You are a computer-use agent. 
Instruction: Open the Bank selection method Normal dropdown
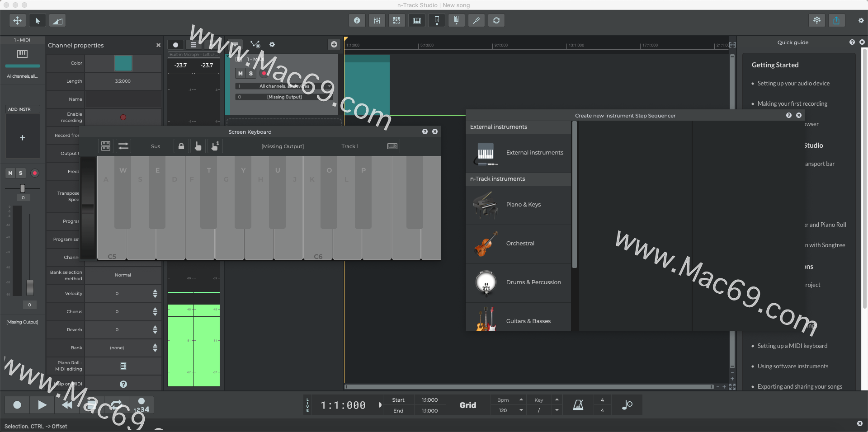coord(123,275)
